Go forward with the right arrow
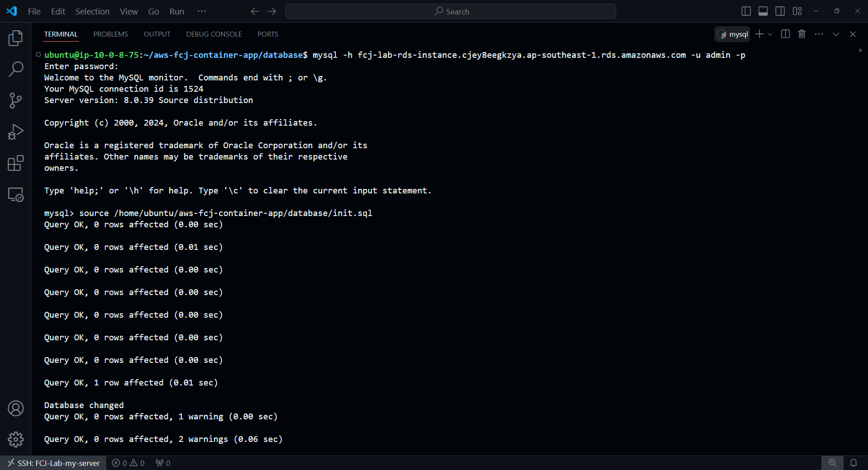This screenshot has width=868, height=470. tap(272, 11)
